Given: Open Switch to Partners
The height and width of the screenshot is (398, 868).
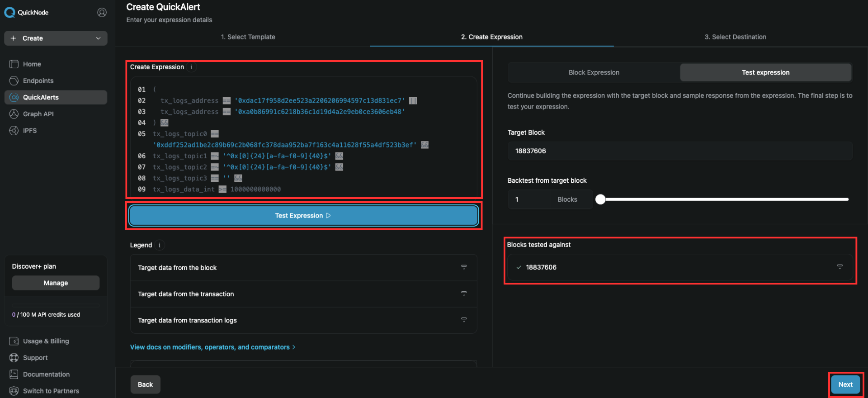Looking at the screenshot, I should coord(51,391).
